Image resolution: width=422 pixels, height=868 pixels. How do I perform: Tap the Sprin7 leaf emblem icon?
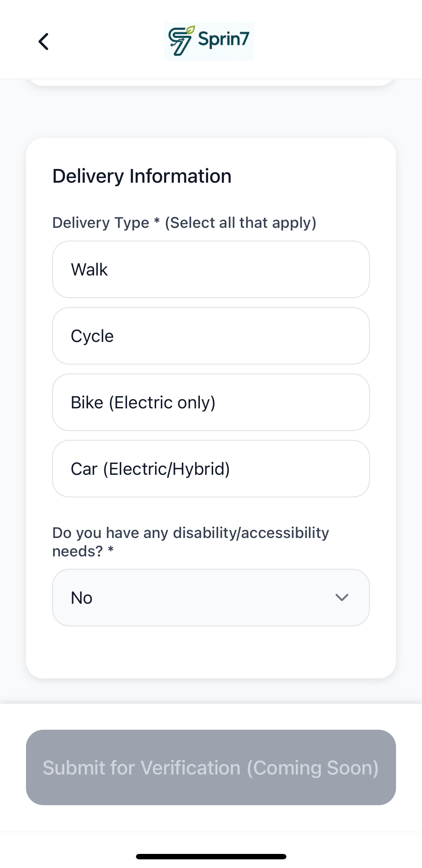pos(181,41)
